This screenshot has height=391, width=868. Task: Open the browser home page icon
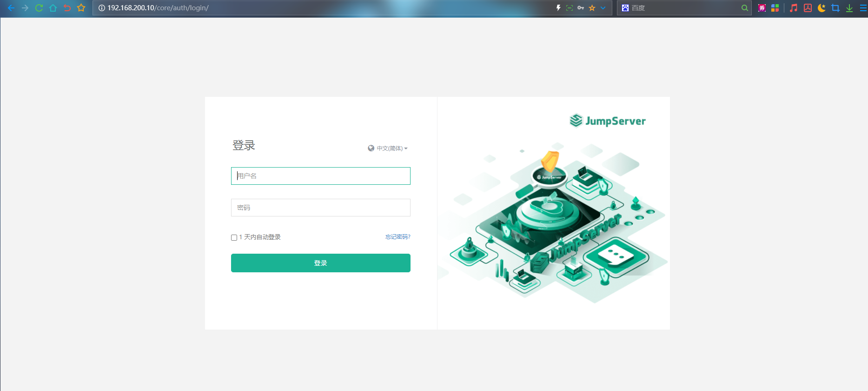(53, 8)
